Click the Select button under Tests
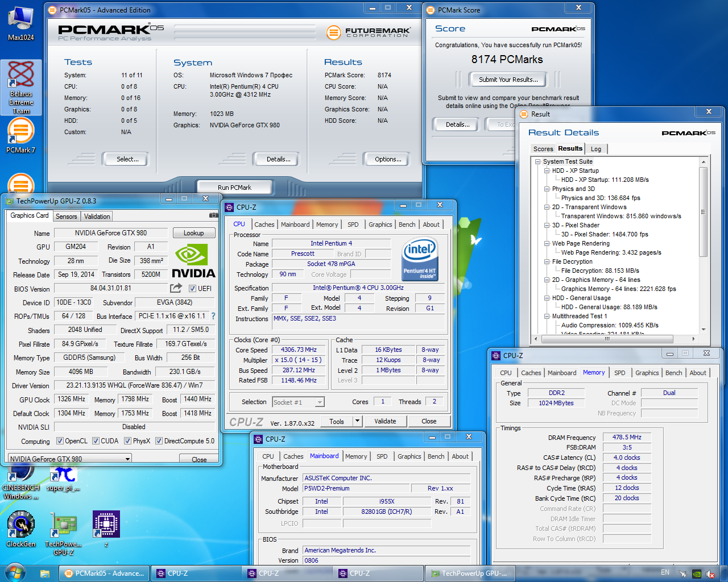This screenshot has width=728, height=582. pos(125,159)
